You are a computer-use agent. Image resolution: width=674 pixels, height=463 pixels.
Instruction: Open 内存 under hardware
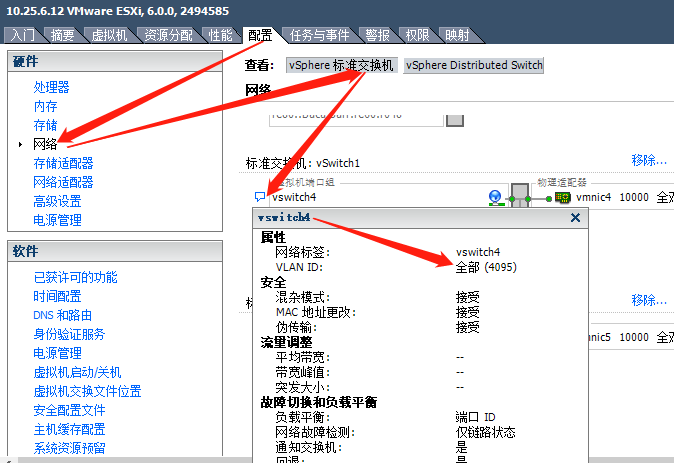click(45, 106)
